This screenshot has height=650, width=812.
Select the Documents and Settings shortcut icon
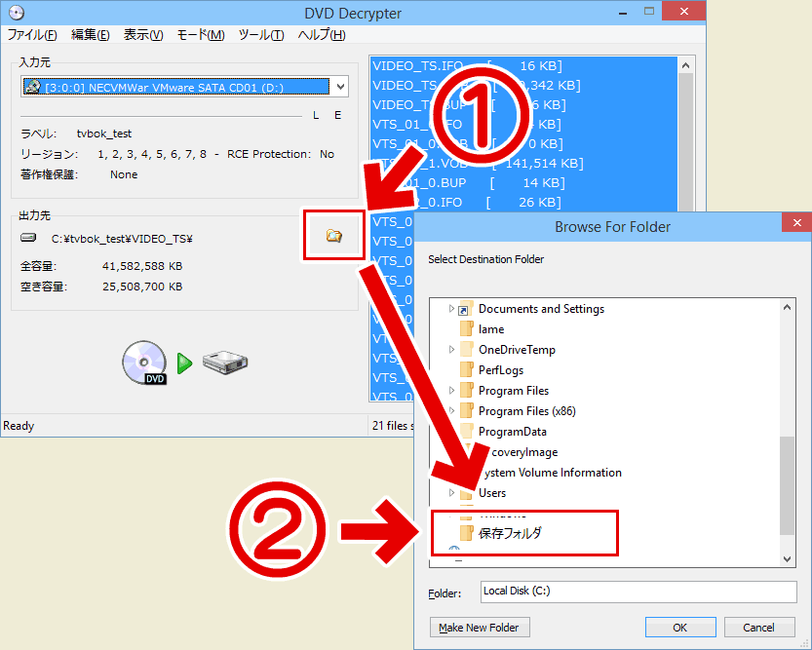466,309
